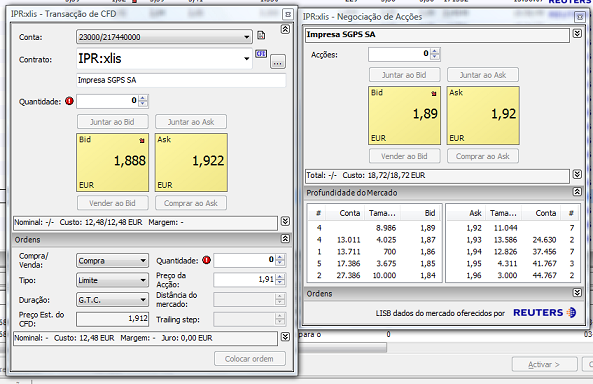Collapse the Ordens section in CFD window

[x=285, y=239]
